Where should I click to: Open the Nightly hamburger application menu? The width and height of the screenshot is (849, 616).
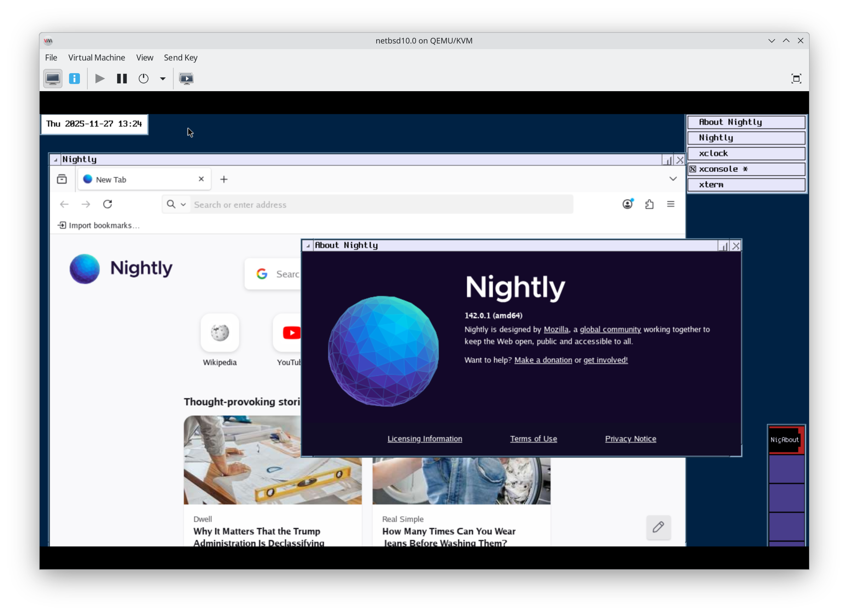(x=670, y=204)
